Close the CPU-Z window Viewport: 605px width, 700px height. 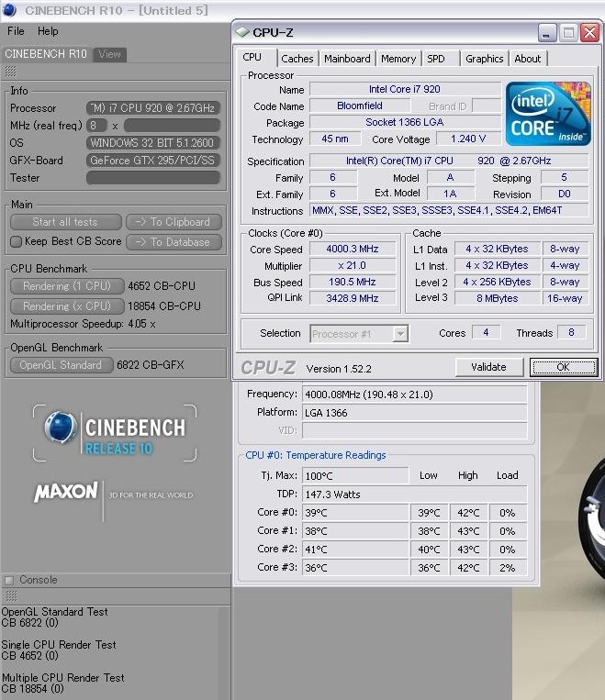point(589,33)
